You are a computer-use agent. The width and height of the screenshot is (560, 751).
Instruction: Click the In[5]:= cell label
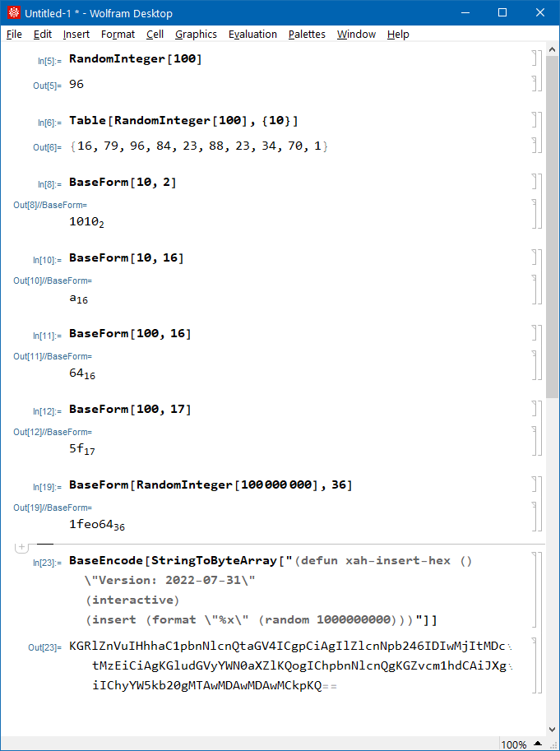50,61
